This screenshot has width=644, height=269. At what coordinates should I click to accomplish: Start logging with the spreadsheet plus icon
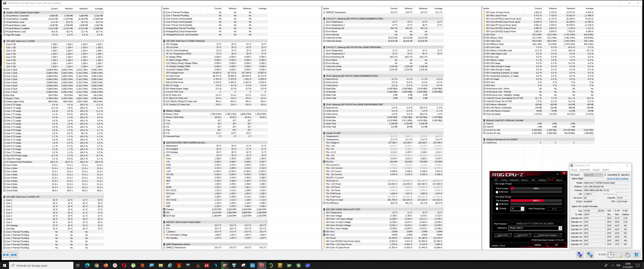pyautogui.click(x=619, y=255)
